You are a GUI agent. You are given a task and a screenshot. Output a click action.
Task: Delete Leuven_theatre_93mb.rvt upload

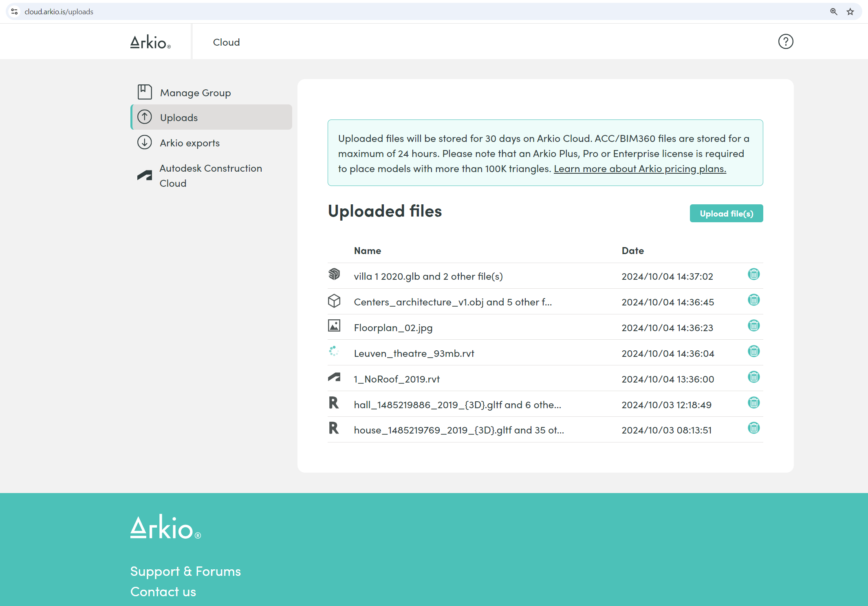point(753,352)
